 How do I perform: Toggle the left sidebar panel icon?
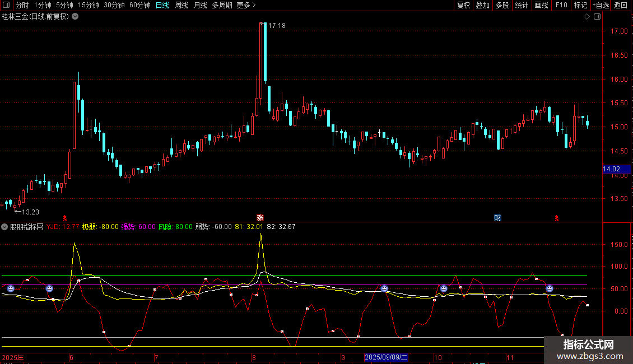tap(6, 6)
